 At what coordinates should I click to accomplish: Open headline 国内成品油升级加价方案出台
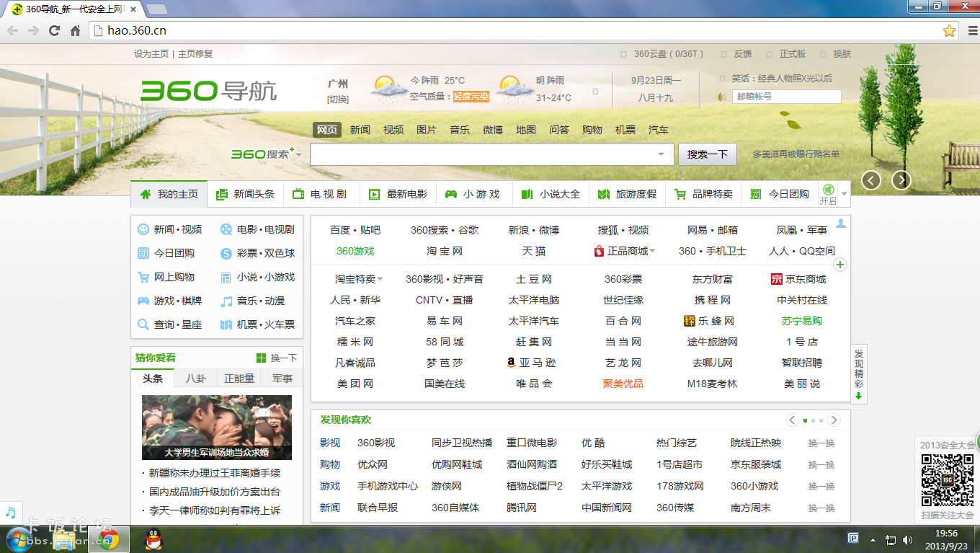[x=215, y=492]
